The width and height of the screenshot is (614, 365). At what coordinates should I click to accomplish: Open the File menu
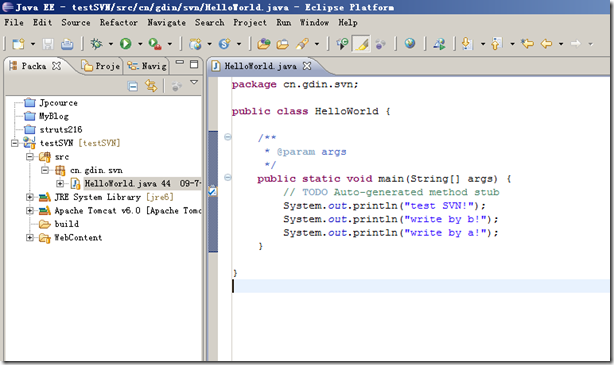pos(14,23)
